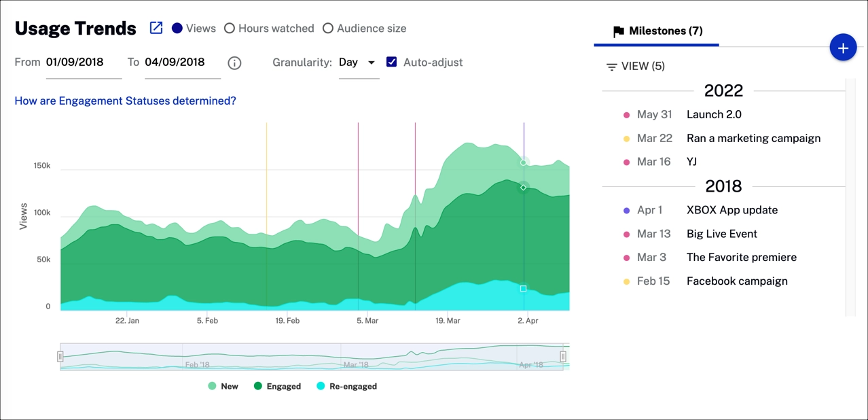868x420 pixels.
Task: Select the Hours watched radio option
Action: [x=230, y=29]
